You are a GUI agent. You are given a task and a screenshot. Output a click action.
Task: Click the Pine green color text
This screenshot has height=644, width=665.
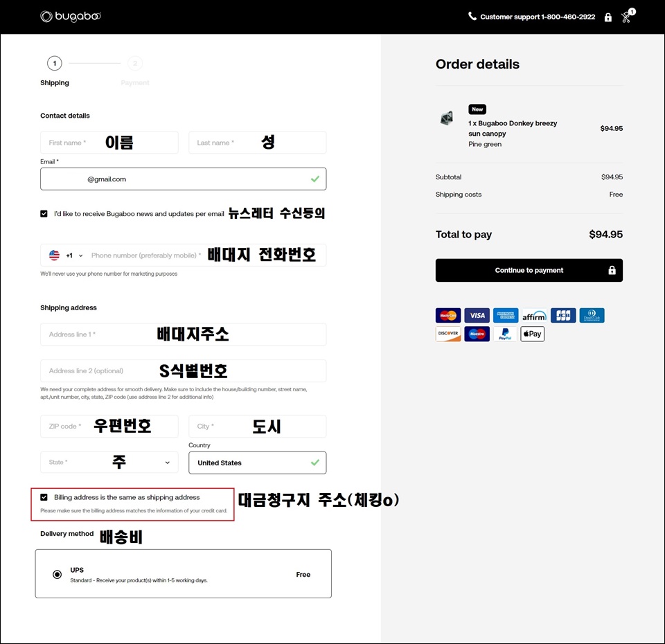[485, 144]
